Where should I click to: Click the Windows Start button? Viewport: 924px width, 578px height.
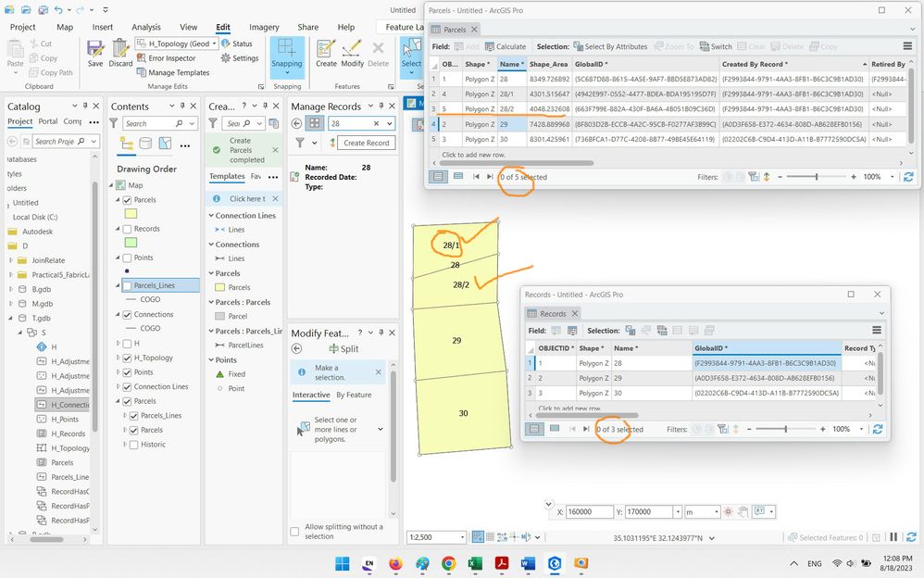pos(343,564)
